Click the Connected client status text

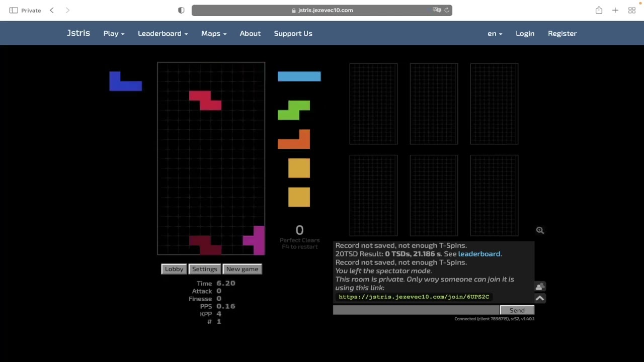coord(494,319)
